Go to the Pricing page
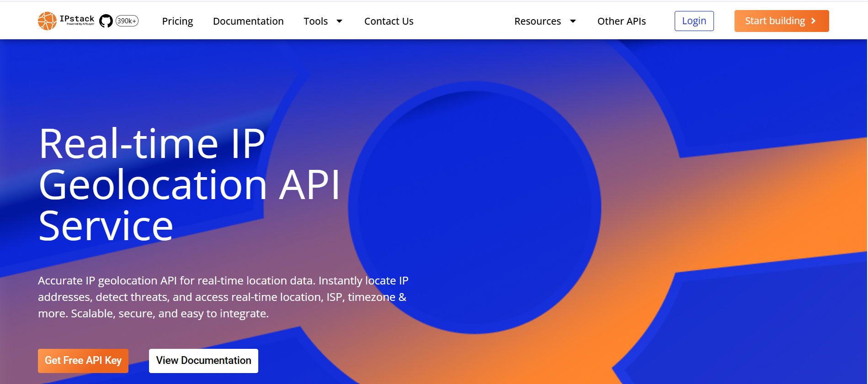The image size is (868, 384). pyautogui.click(x=177, y=21)
